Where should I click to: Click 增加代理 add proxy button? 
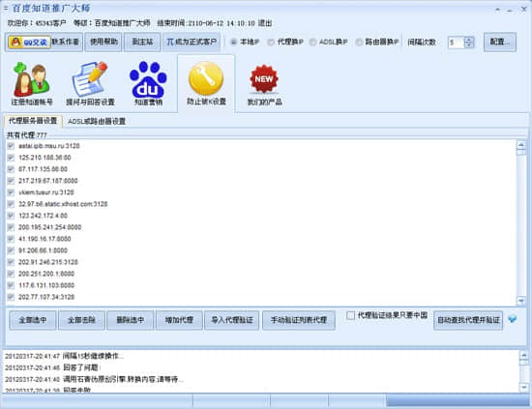tap(179, 320)
